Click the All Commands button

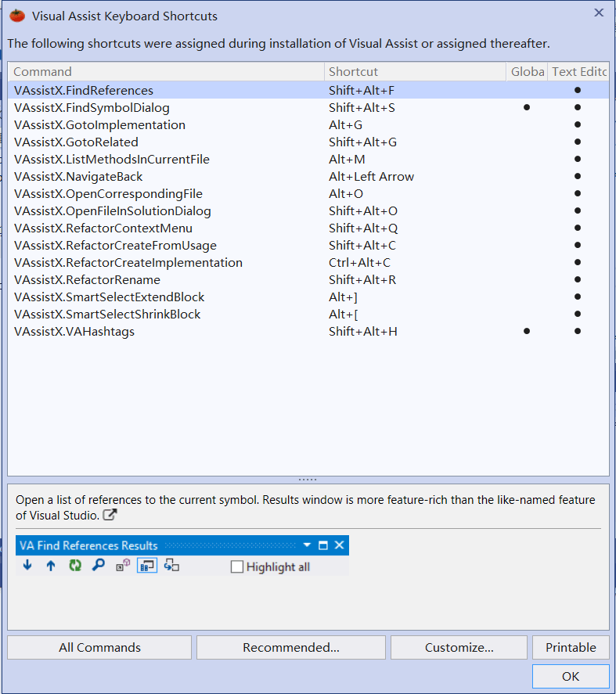pyautogui.click(x=99, y=648)
